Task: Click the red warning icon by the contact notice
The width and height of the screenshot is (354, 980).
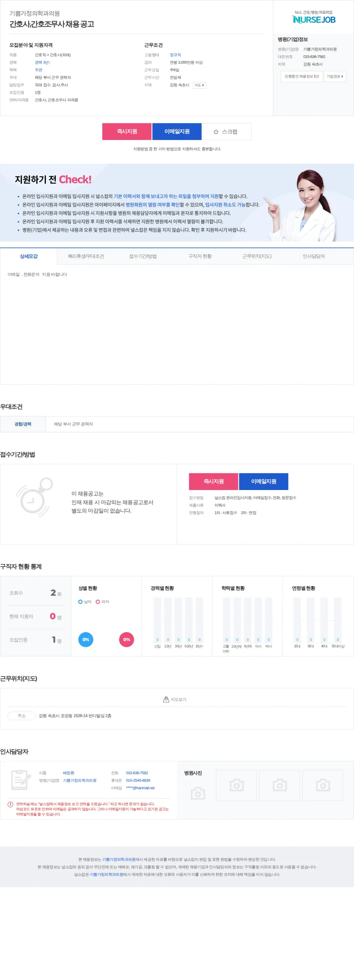Action: point(10,804)
